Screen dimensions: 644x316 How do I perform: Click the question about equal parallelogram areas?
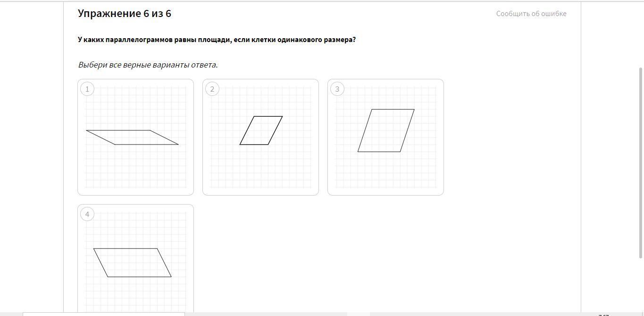[x=217, y=40]
